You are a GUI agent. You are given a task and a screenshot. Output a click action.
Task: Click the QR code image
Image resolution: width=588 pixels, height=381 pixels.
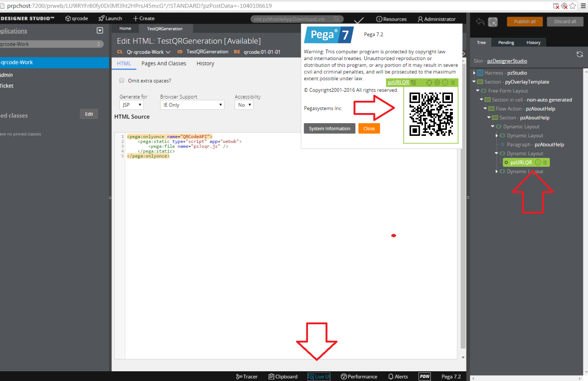pos(431,114)
